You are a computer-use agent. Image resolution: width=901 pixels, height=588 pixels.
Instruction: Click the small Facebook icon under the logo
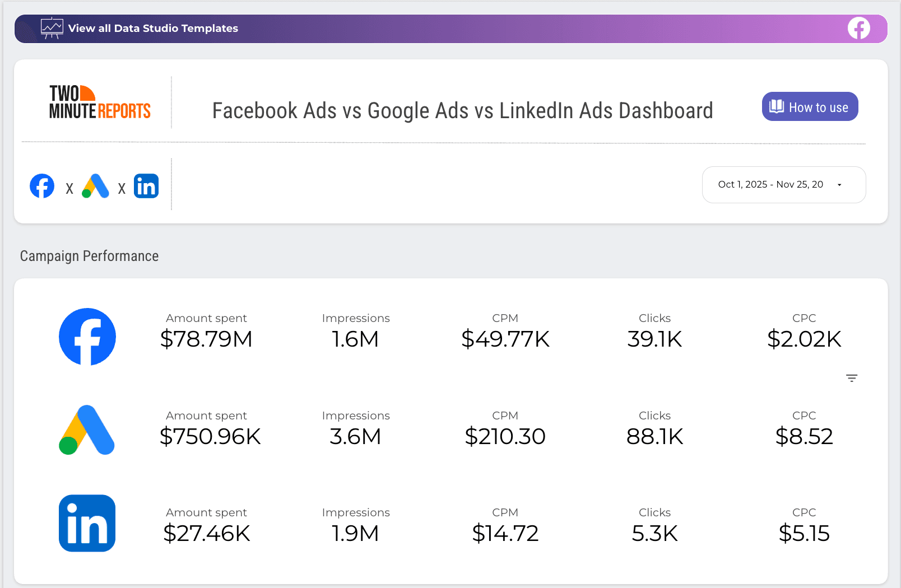tap(42, 186)
